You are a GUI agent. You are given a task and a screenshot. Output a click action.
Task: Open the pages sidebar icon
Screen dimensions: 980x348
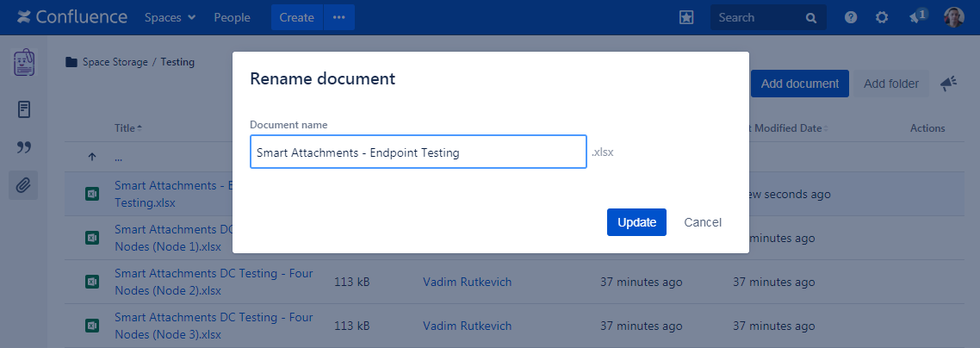pos(24,109)
